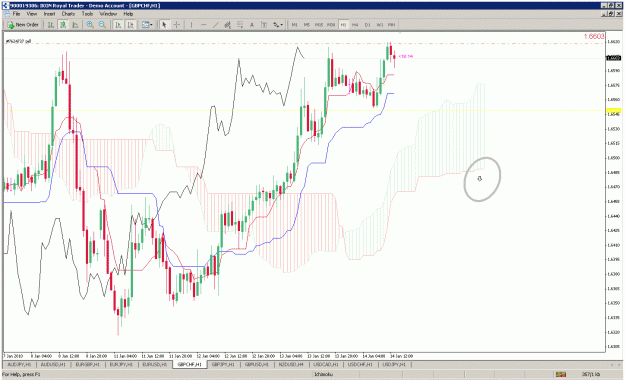This screenshot has width=625, height=380.
Task: Select the text label tool
Action: [263, 25]
